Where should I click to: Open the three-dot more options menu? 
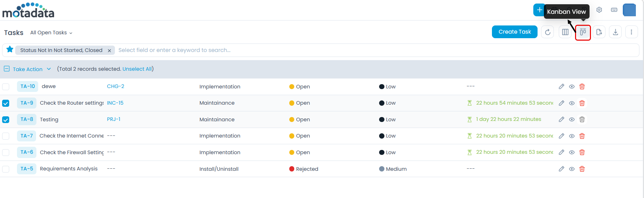[631, 32]
